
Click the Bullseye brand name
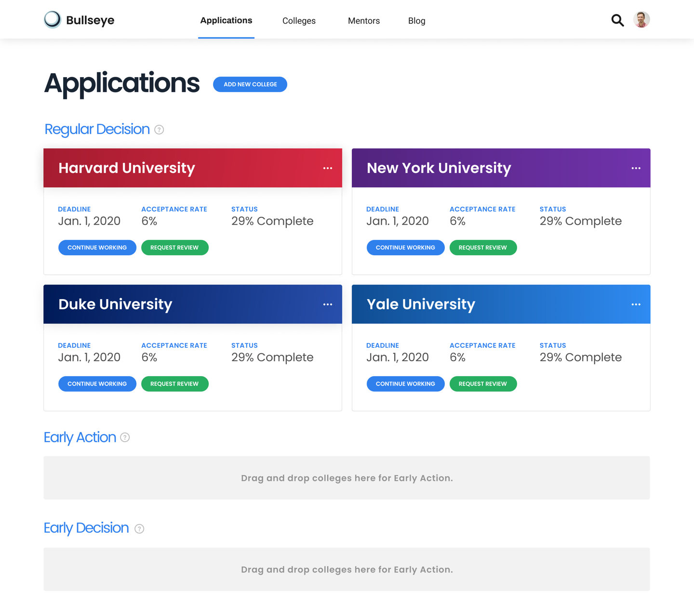pos(90,20)
